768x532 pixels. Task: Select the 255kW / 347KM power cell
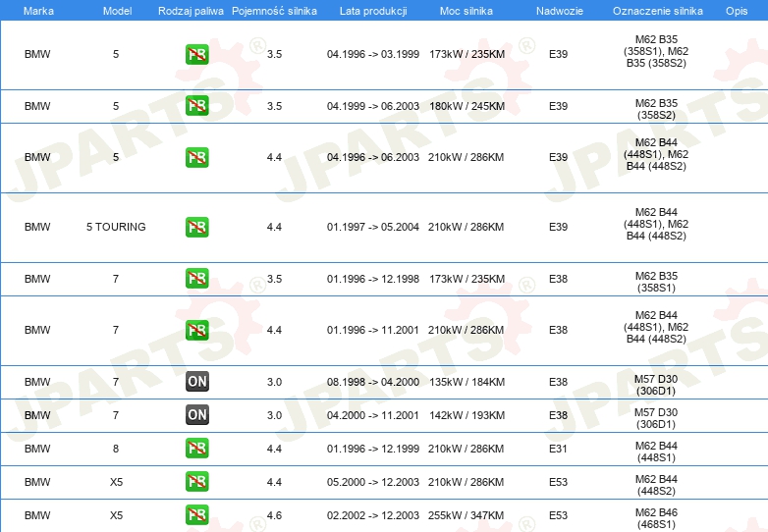click(x=466, y=515)
